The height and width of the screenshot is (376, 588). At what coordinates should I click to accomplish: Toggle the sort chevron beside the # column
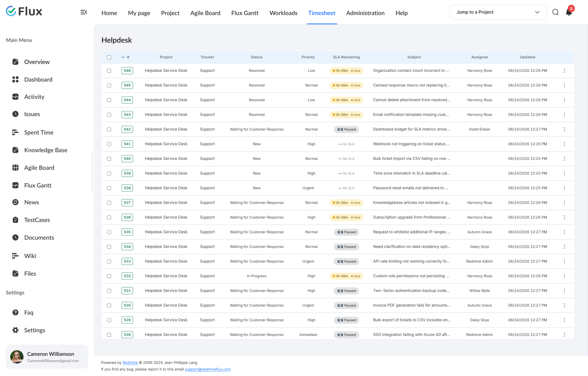pos(123,57)
